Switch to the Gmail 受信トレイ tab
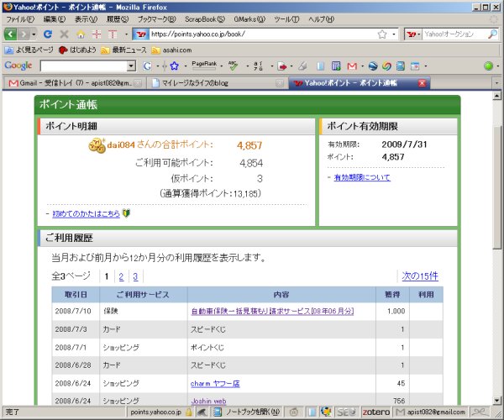The height and width of the screenshot is (420, 504). click(73, 83)
